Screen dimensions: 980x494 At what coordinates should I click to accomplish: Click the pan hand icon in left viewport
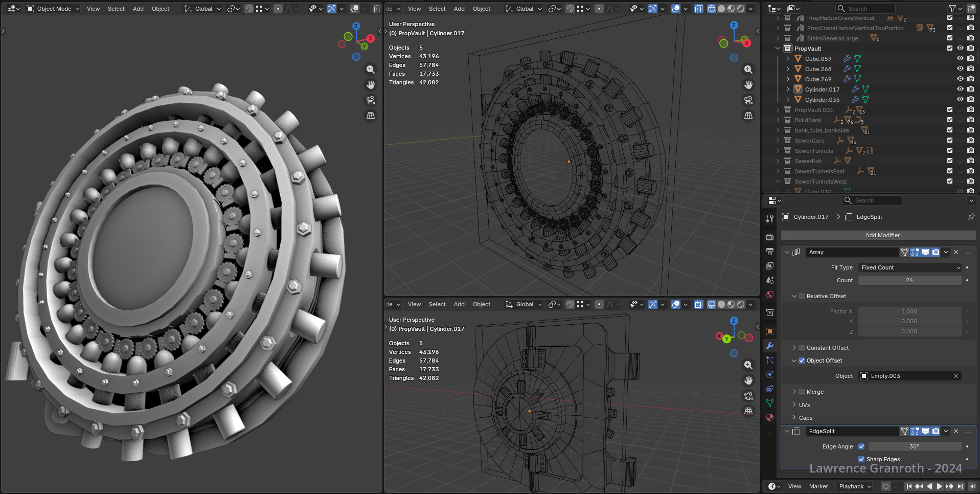pos(371,85)
